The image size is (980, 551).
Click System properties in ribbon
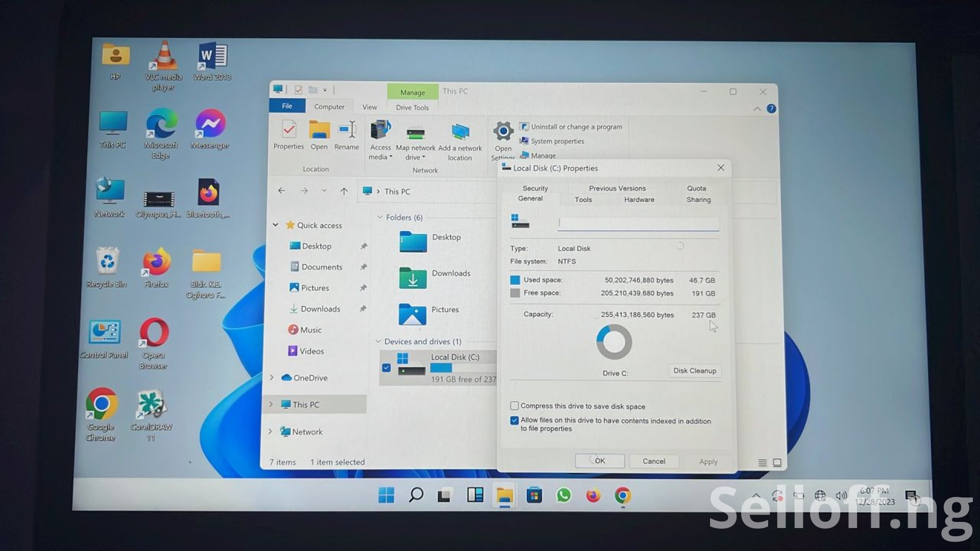point(552,141)
